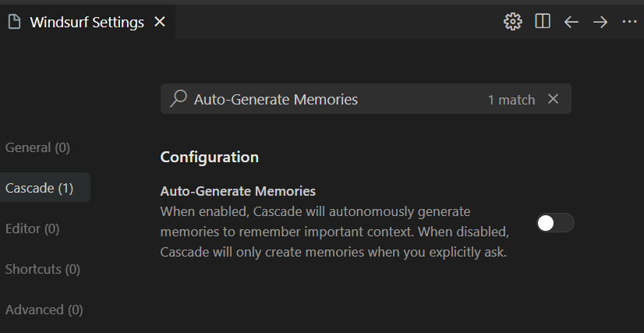Close the Windsurf Settings tab
Viewport: 644px width, 333px height.
pyautogui.click(x=159, y=22)
